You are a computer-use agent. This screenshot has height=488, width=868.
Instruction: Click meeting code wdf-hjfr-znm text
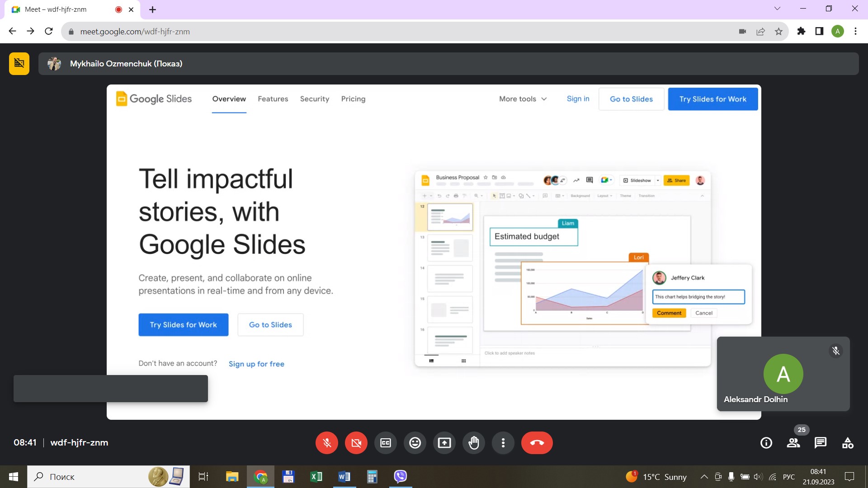point(79,442)
